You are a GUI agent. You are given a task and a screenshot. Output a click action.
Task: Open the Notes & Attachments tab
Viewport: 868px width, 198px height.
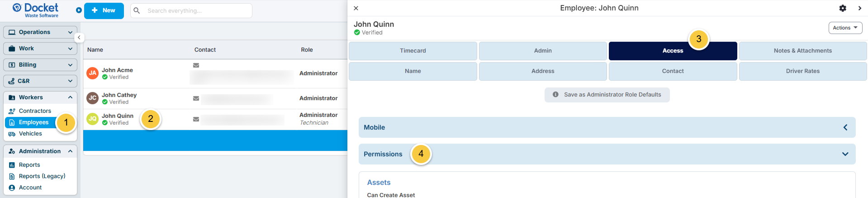(x=802, y=51)
